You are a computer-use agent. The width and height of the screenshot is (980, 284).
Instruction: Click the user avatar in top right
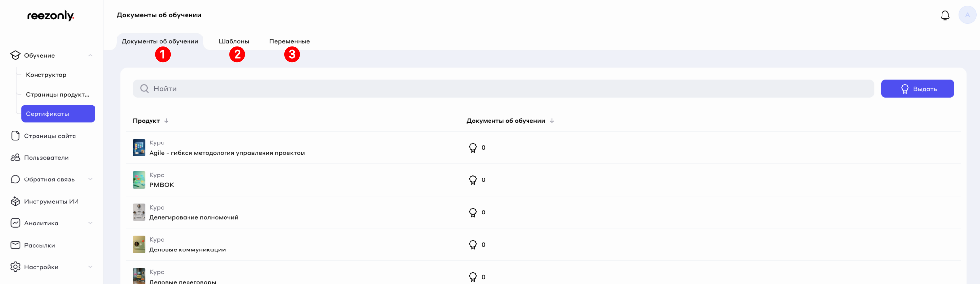point(967,15)
